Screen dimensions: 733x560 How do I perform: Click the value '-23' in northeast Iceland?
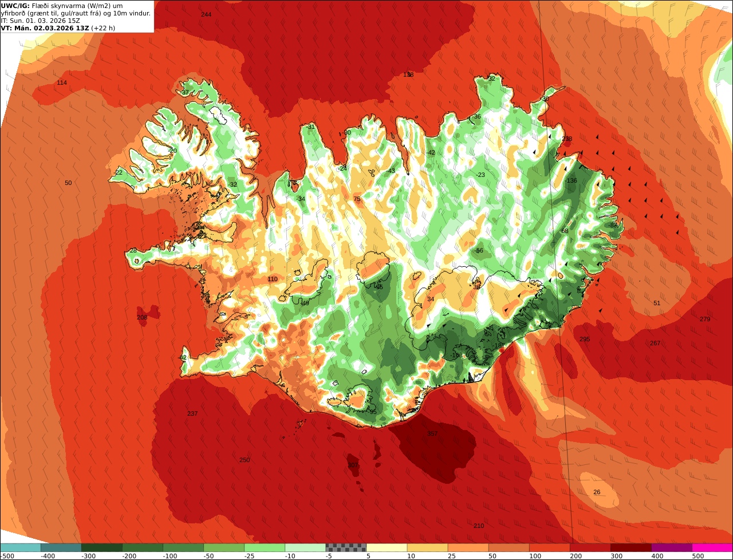(x=480, y=175)
